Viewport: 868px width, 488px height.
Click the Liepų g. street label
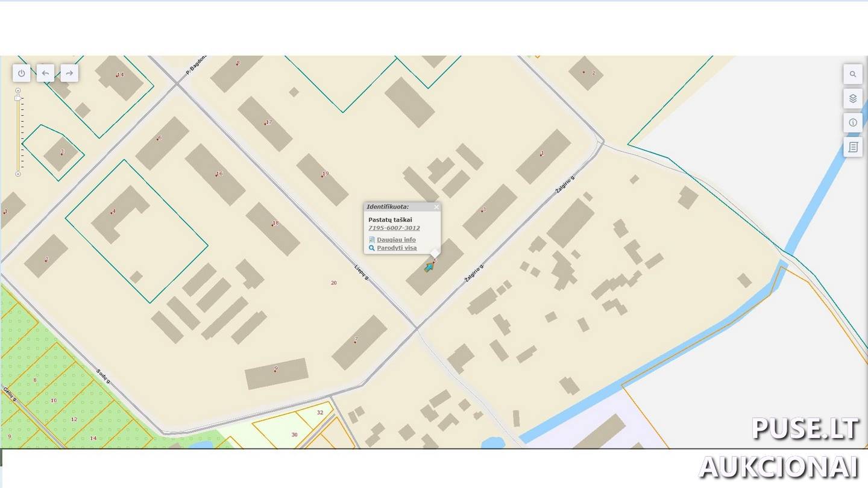click(361, 274)
